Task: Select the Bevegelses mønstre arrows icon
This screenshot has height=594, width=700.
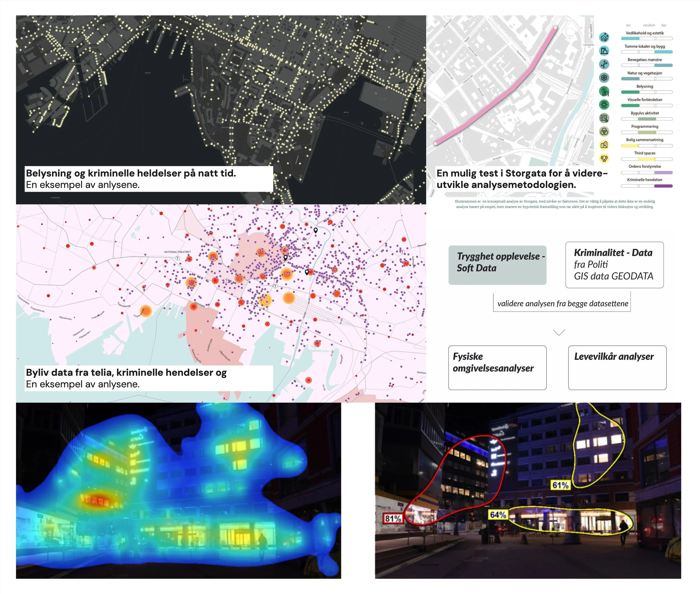Action: click(x=604, y=64)
